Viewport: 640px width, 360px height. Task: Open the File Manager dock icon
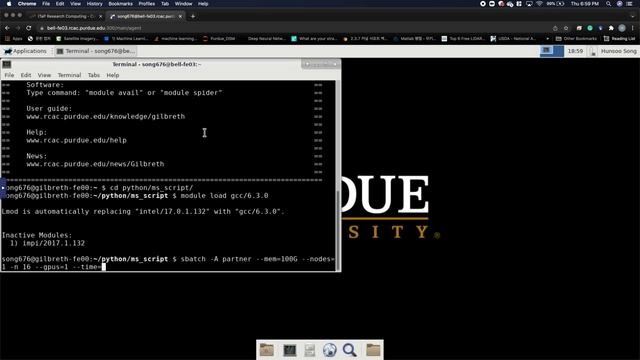[x=309, y=350]
